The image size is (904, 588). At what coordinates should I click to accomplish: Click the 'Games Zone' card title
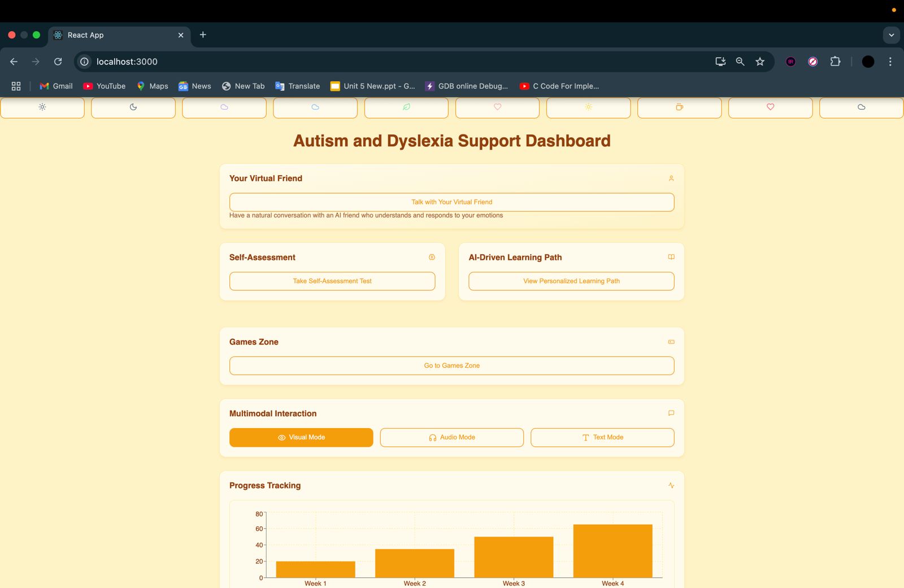pos(254,342)
